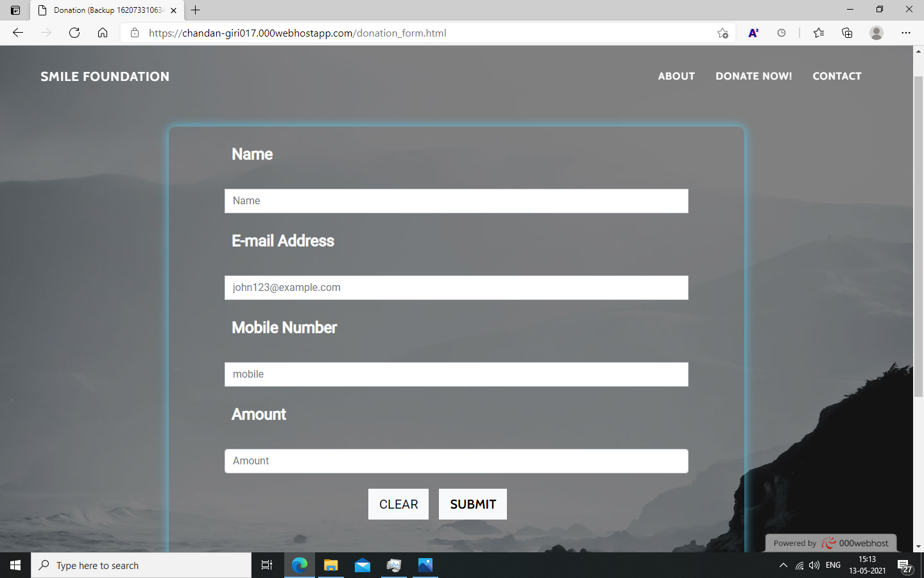Open Task View on the taskbar
The width and height of the screenshot is (924, 578).
pyautogui.click(x=267, y=565)
